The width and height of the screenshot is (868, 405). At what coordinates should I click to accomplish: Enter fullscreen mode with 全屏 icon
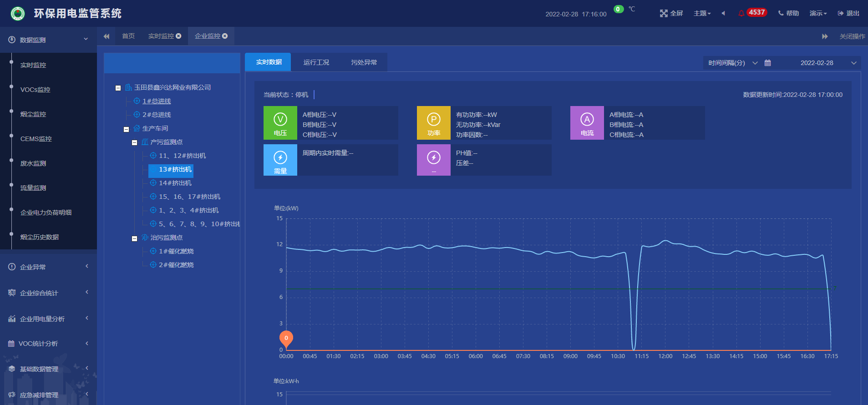[x=671, y=13]
